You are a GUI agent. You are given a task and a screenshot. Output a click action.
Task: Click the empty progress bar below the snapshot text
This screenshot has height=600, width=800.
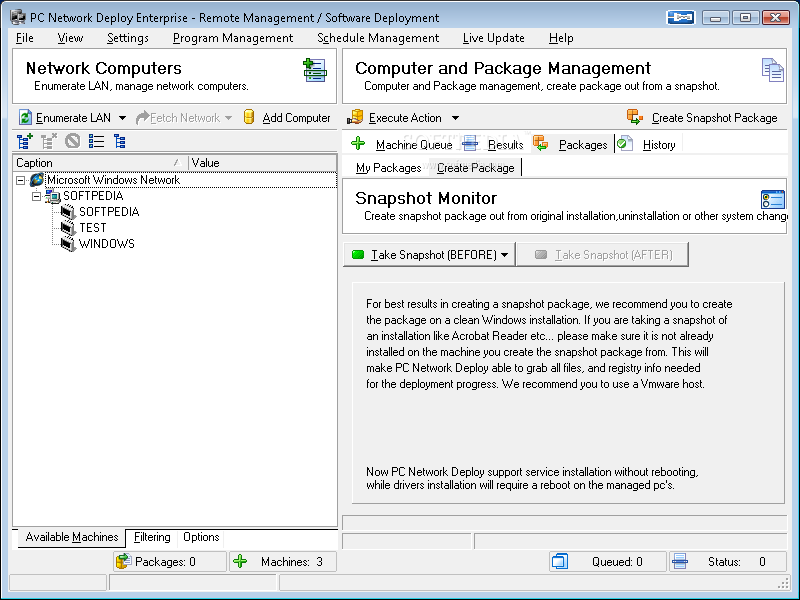[x=564, y=522]
